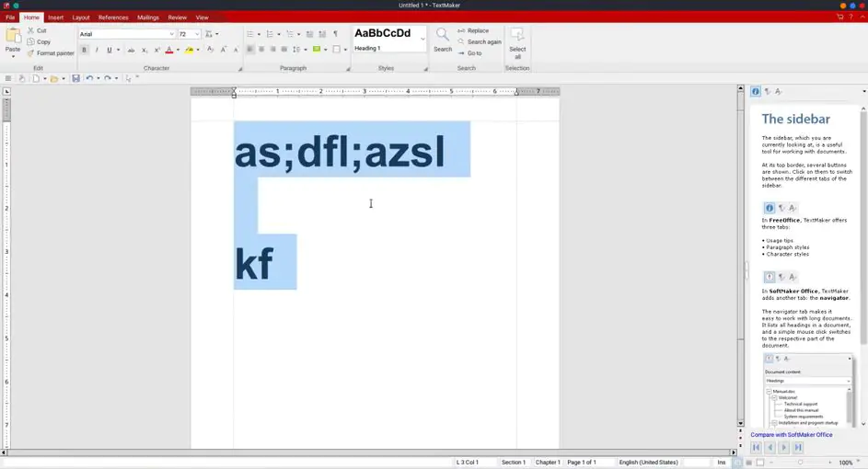Switch to the References ribbon tab
This screenshot has width=868, height=469.
113,17
